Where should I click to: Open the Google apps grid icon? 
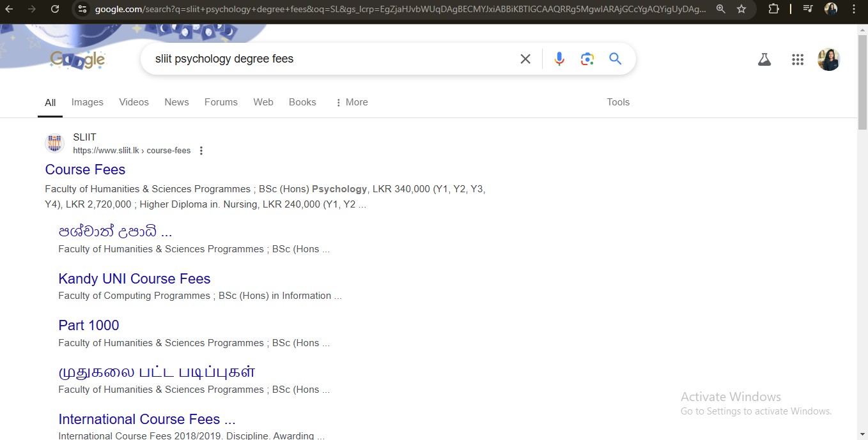(798, 59)
